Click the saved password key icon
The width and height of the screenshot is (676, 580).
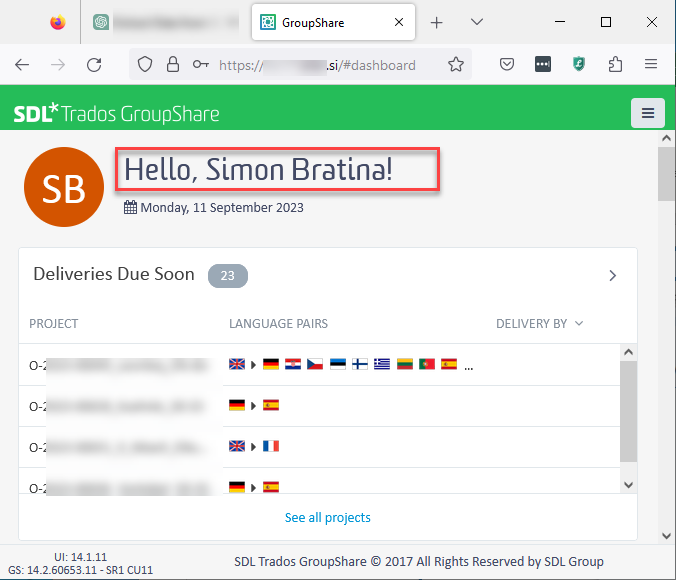(x=200, y=65)
